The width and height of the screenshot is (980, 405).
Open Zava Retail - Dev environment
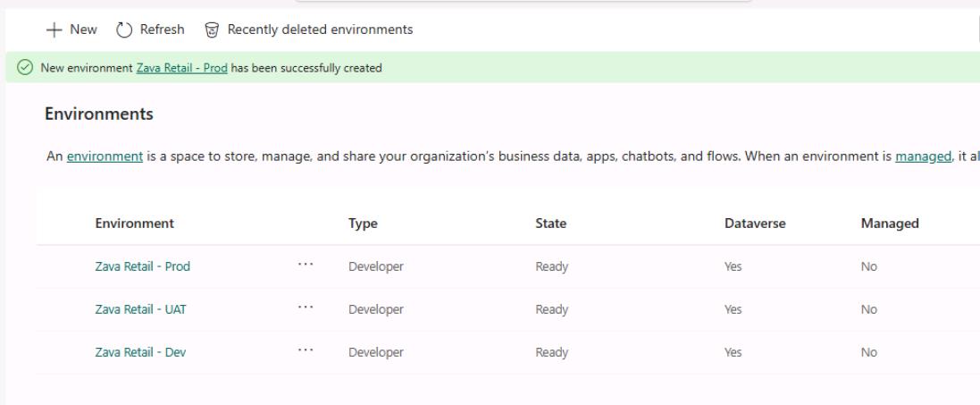pos(140,351)
